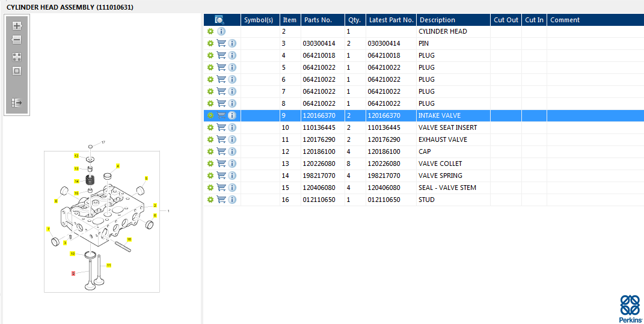The width and height of the screenshot is (644, 324).
Task: Click the gear icon on item 4 PLUG row
Action: tap(210, 55)
